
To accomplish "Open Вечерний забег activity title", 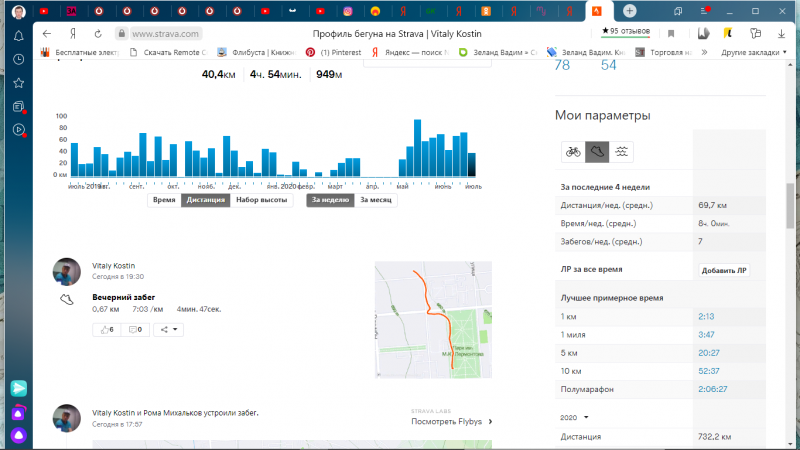I will 123,297.
